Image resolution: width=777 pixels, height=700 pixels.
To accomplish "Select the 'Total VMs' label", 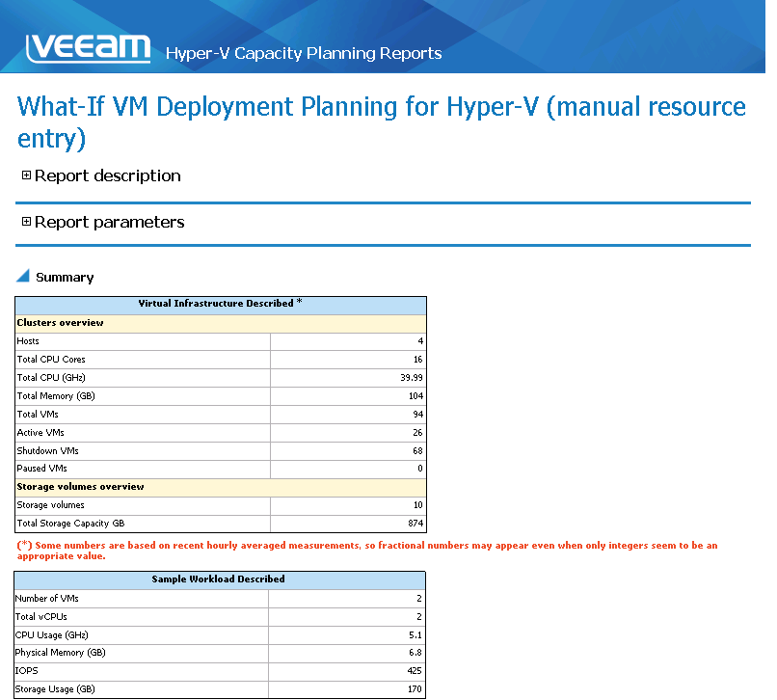I will click(x=38, y=415).
